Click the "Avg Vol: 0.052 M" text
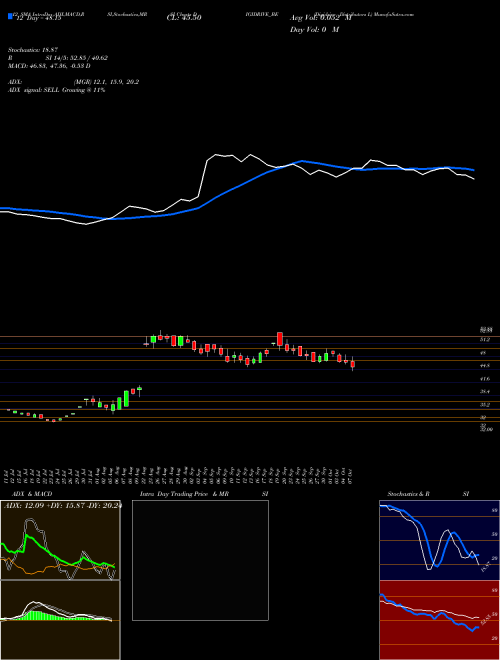Image resolution: width=500 pixels, height=660 pixels. coord(321,18)
